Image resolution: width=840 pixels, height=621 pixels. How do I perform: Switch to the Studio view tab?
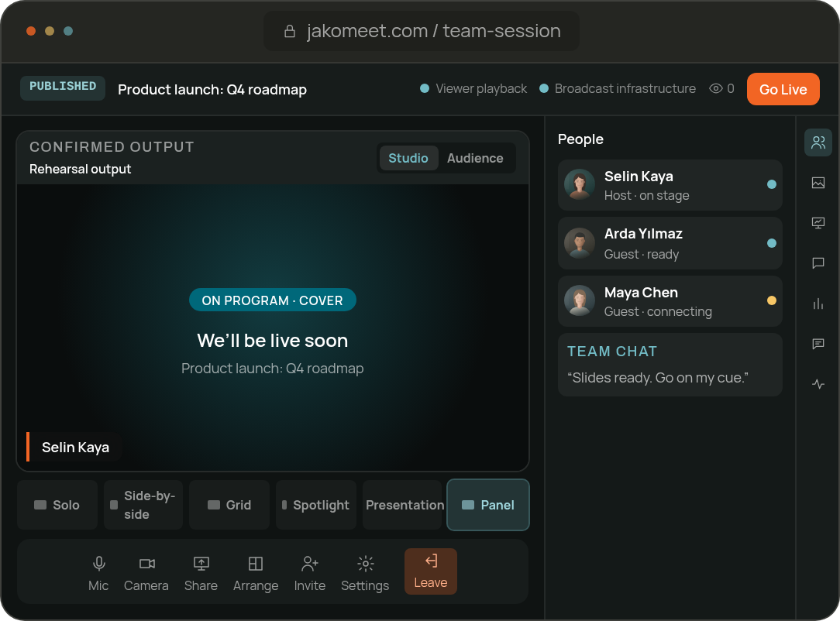(408, 158)
